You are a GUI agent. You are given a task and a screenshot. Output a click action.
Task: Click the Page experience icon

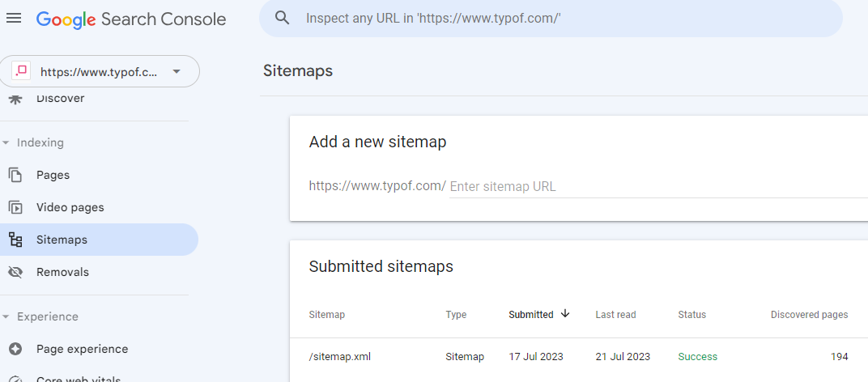[15, 350]
